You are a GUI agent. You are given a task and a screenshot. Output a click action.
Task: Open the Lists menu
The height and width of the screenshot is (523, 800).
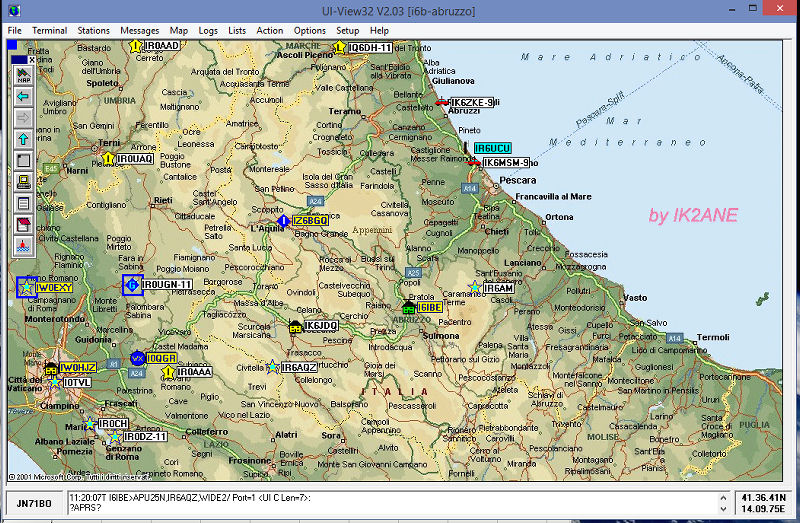(x=237, y=31)
